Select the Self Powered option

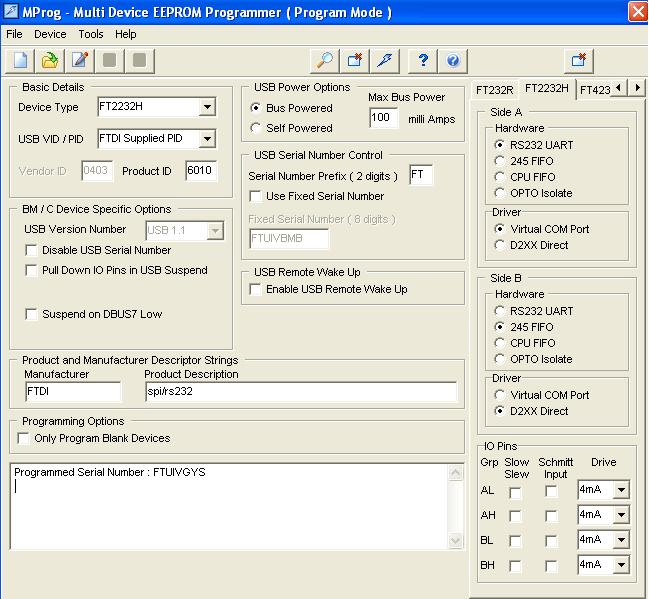point(256,128)
